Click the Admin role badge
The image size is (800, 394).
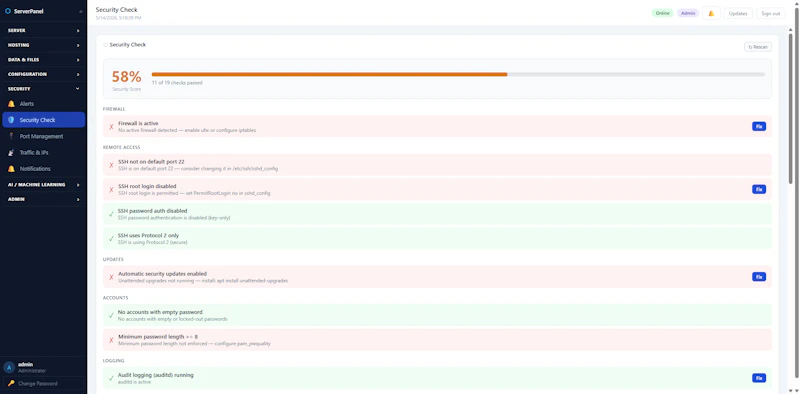point(688,13)
